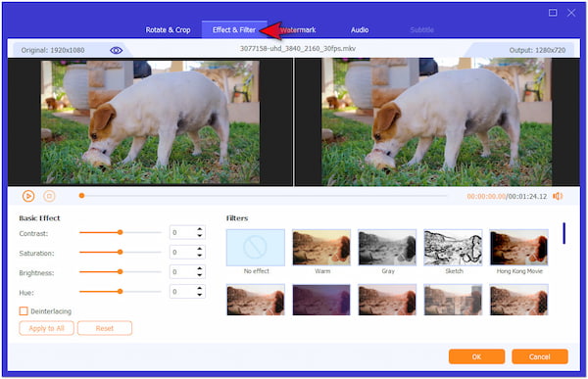Click the filters list scrollbar
The width and height of the screenshot is (588, 379).
563,233
